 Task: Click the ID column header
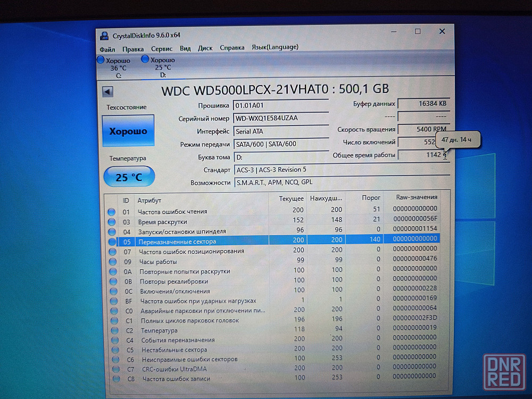pyautogui.click(x=126, y=201)
